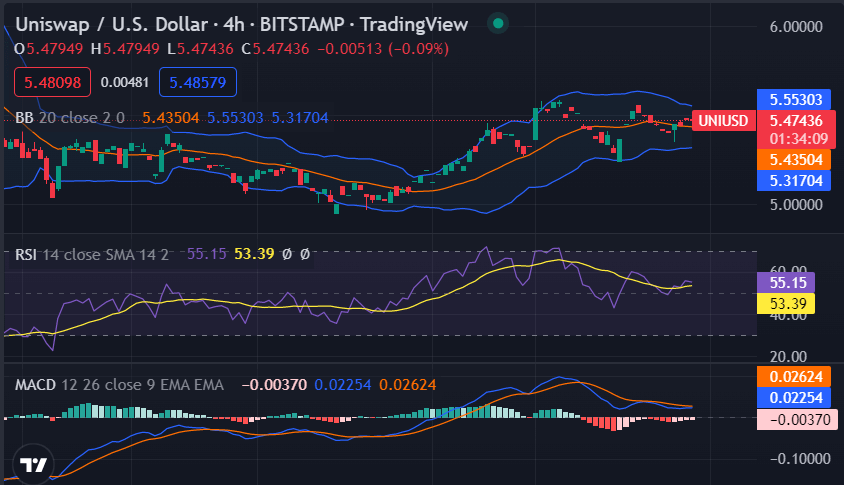Click the BB legend upper value 5.55303

[235, 117]
